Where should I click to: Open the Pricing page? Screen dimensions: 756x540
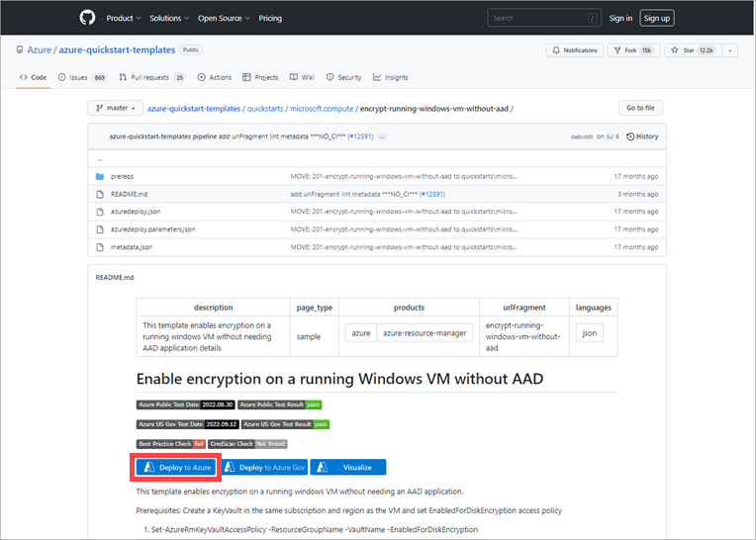point(270,19)
